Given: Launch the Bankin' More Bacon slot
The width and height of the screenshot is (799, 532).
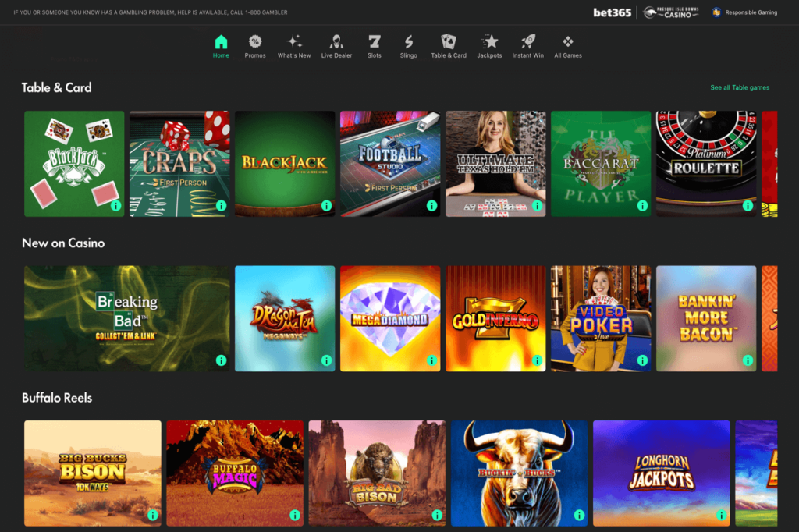Looking at the screenshot, I should pyautogui.click(x=706, y=318).
